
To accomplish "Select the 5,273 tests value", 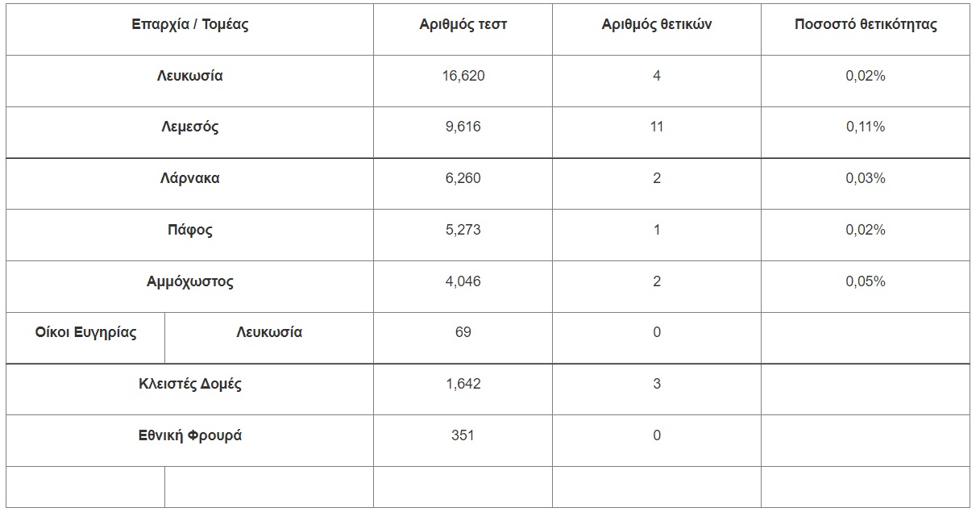I will pyautogui.click(x=463, y=230).
